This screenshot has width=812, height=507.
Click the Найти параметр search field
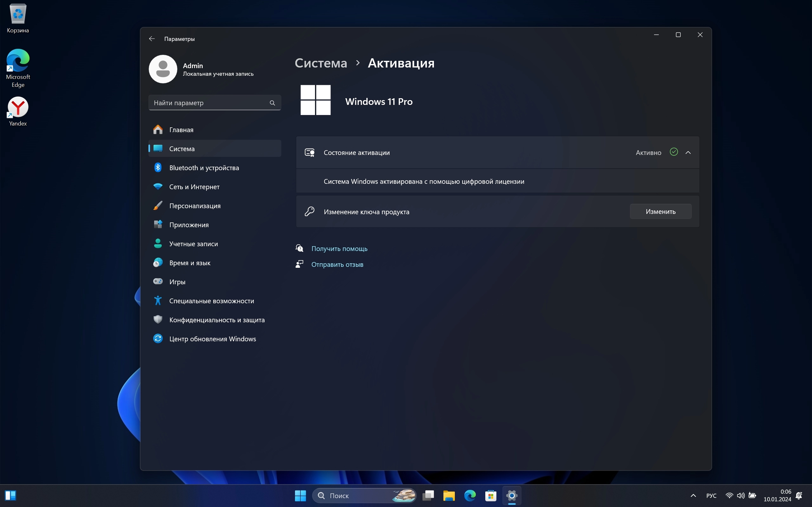point(208,103)
